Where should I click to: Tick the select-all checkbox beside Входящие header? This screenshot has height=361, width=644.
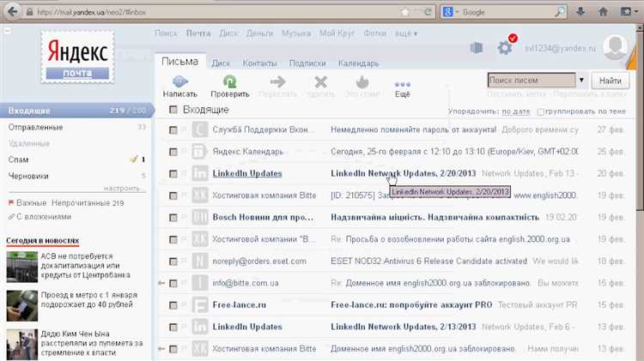point(173,110)
